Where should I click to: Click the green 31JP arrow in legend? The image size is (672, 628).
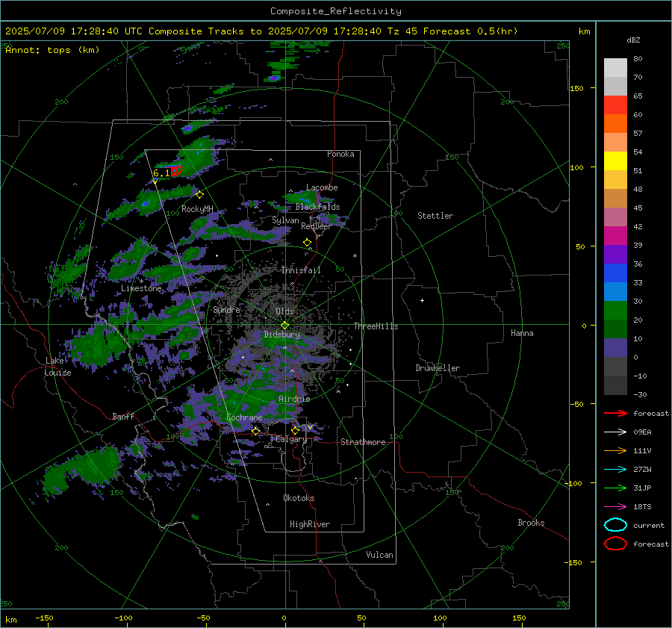click(615, 488)
